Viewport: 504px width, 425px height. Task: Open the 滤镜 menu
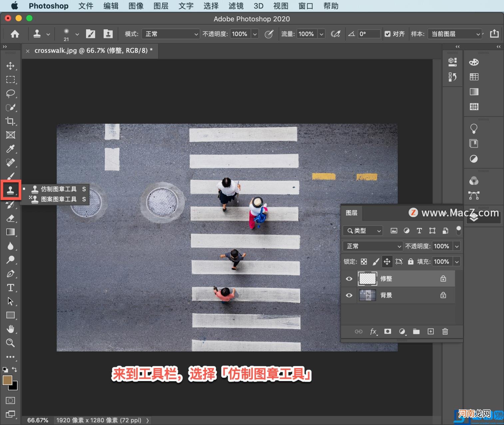point(236,6)
